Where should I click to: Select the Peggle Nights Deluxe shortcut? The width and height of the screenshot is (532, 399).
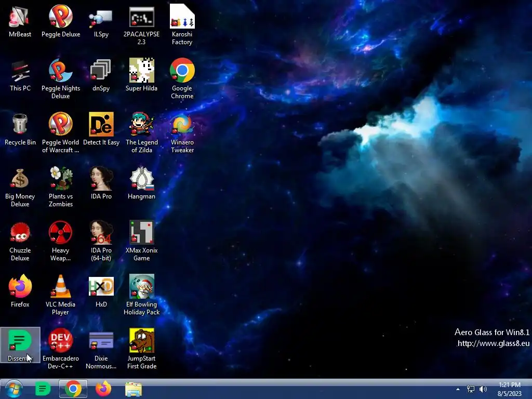pos(61,79)
